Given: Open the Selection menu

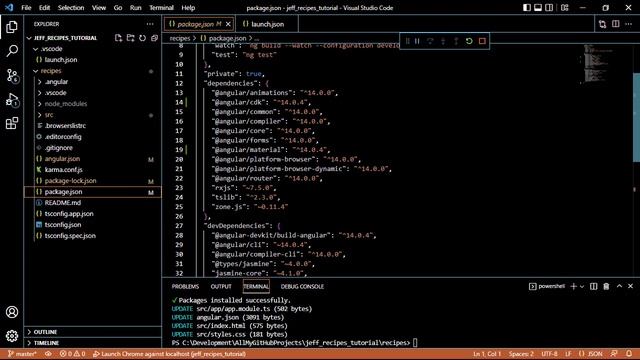Looking at the screenshot, I should point(71,8).
